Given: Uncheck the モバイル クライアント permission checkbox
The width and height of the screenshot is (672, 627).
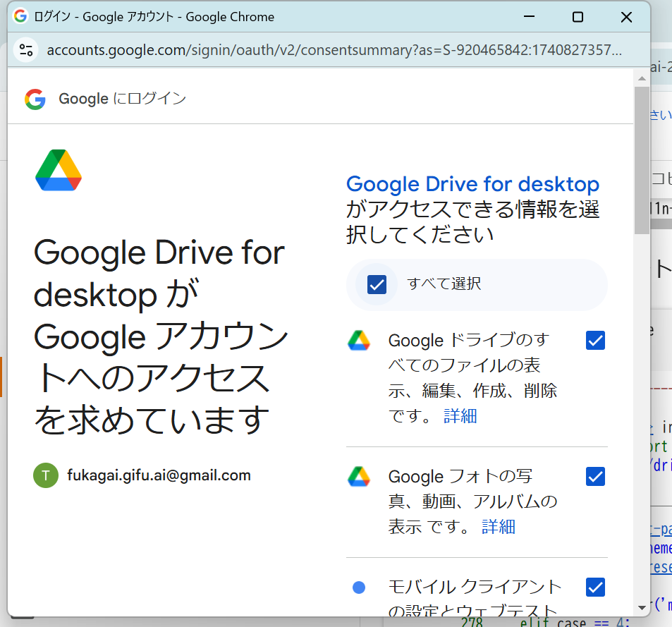Looking at the screenshot, I should tap(595, 587).
